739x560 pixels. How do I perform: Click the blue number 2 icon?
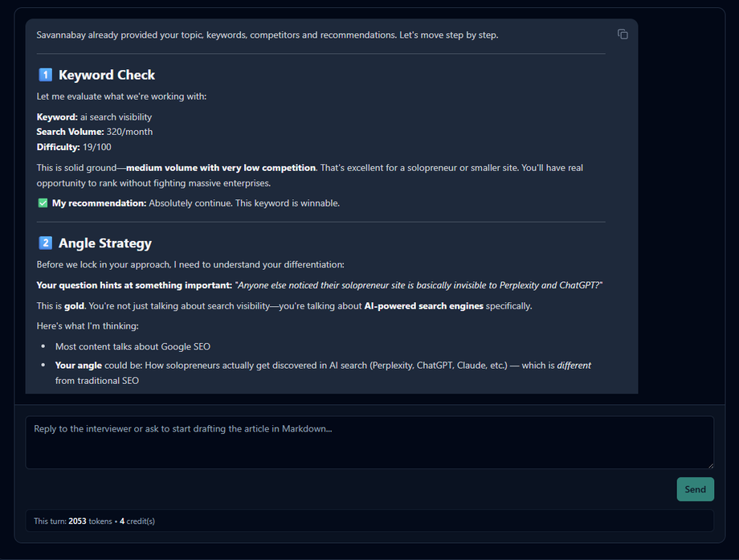coord(45,243)
